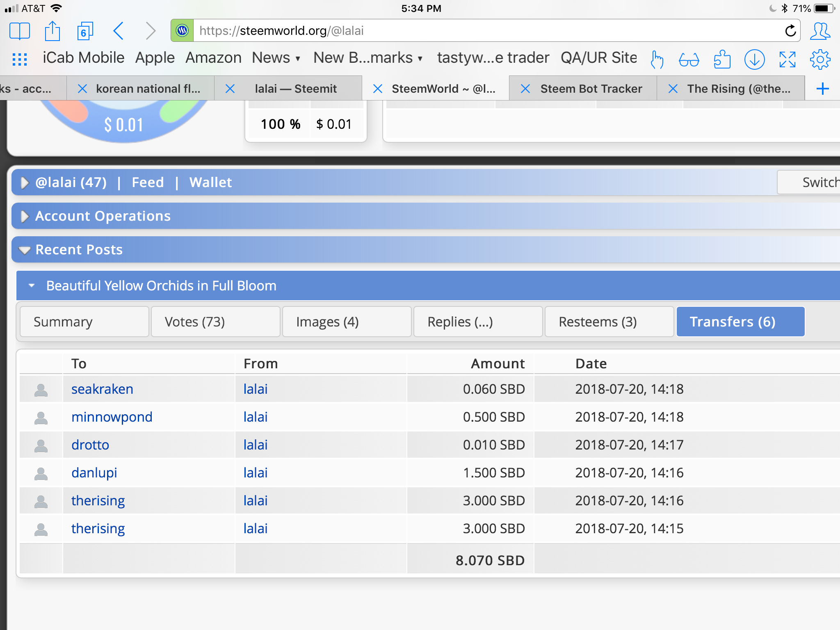Tap the share icon in toolbar
840x630 pixels.
click(x=52, y=31)
